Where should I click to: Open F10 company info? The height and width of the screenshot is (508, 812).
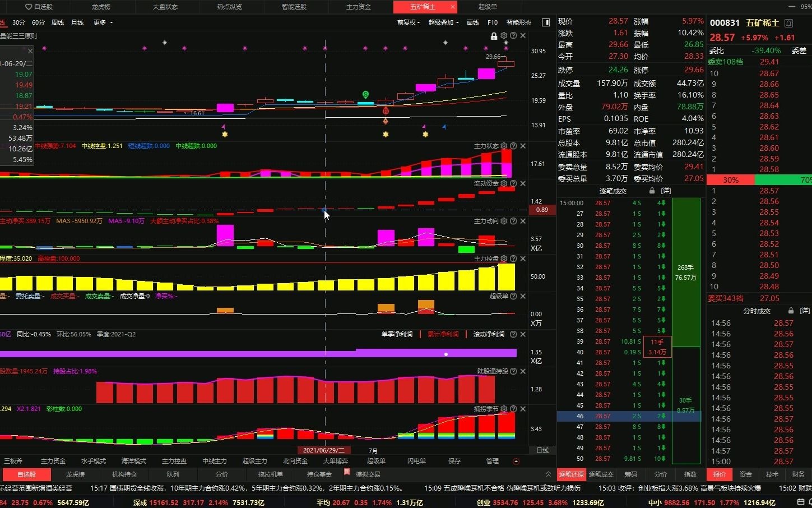493,22
